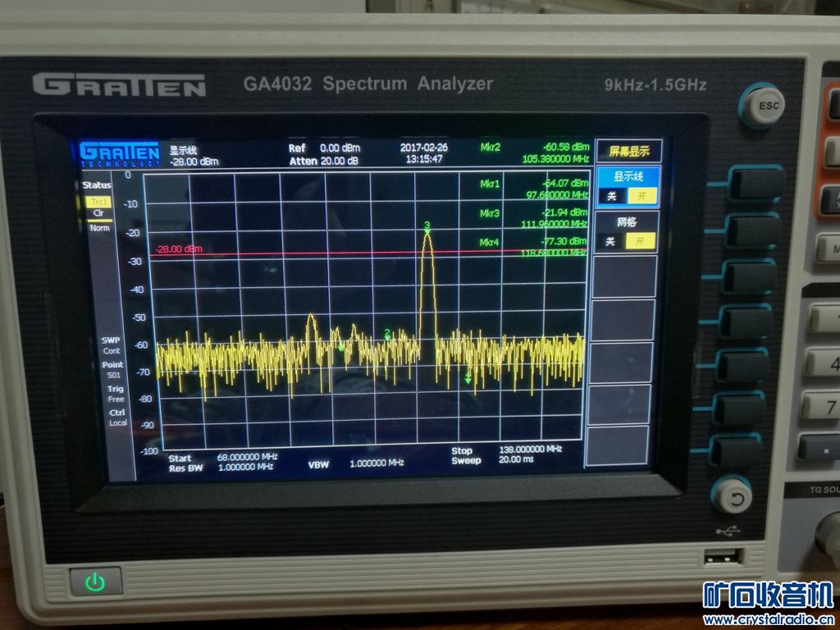Click the Sweep 20.00 ms value
The width and height of the screenshot is (840, 630).
click(492, 459)
